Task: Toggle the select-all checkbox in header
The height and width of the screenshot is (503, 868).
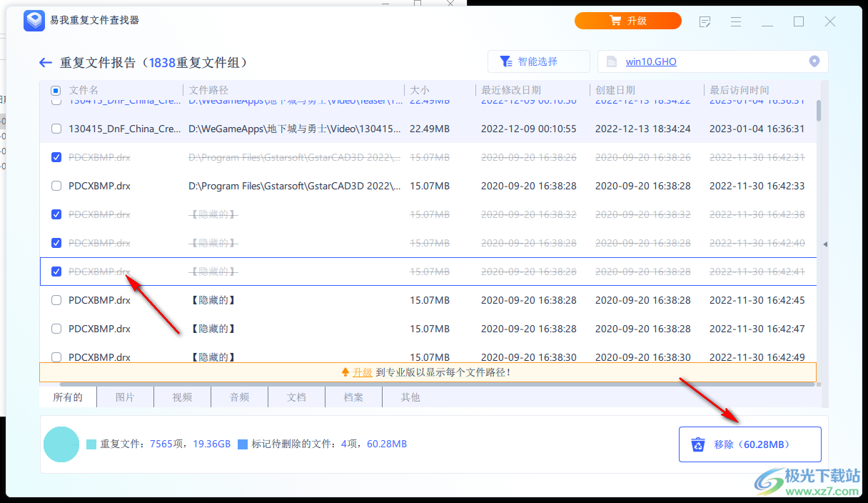Action: [x=56, y=91]
